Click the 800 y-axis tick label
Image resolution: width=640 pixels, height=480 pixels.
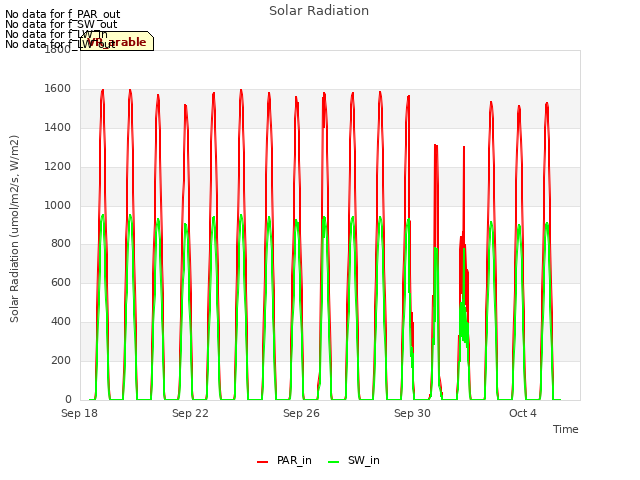click(61, 244)
